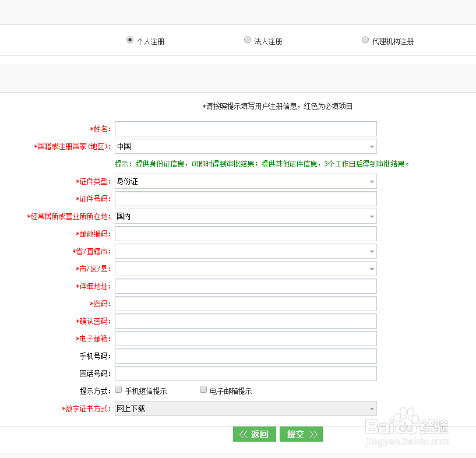Expand the 省/直辖市 province dropdown
476x458 pixels.
click(371, 251)
